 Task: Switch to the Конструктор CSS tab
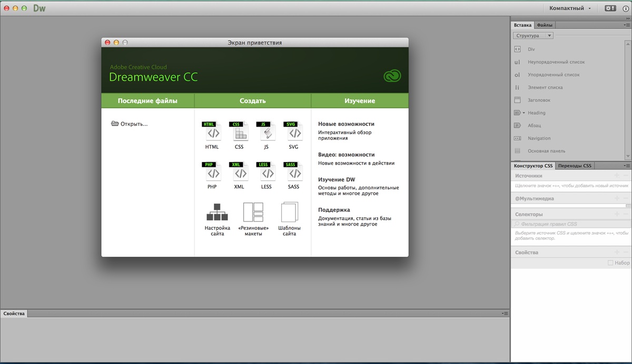coord(533,166)
